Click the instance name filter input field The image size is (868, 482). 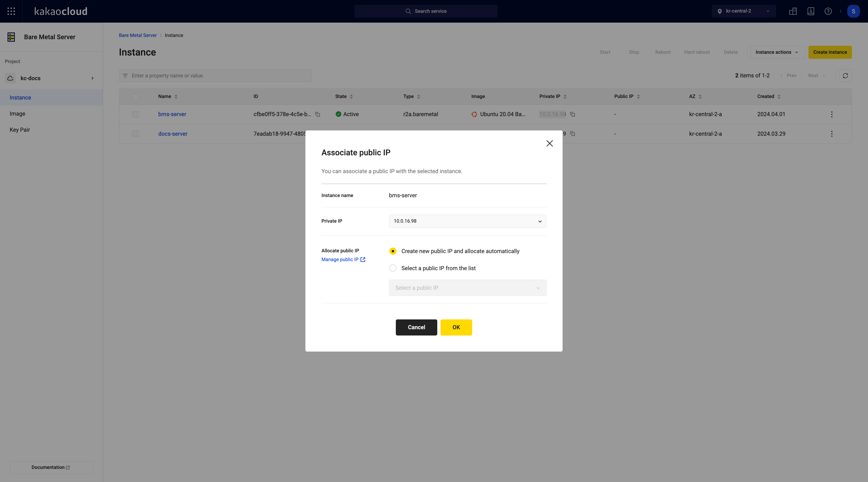[x=215, y=75]
